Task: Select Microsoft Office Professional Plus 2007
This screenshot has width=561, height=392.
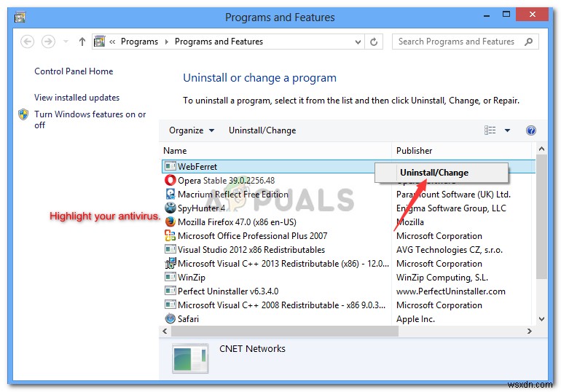Action: pos(253,235)
